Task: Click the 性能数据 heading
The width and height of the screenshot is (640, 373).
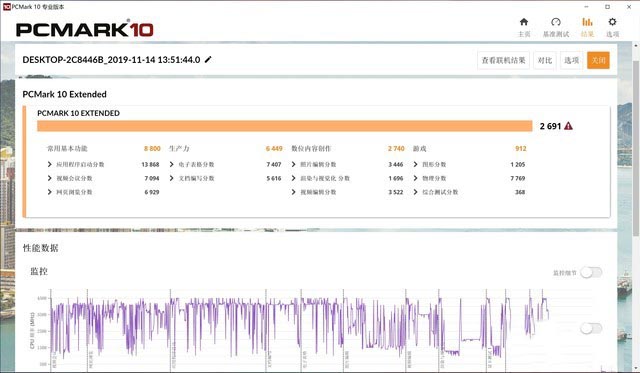Action: click(40, 248)
